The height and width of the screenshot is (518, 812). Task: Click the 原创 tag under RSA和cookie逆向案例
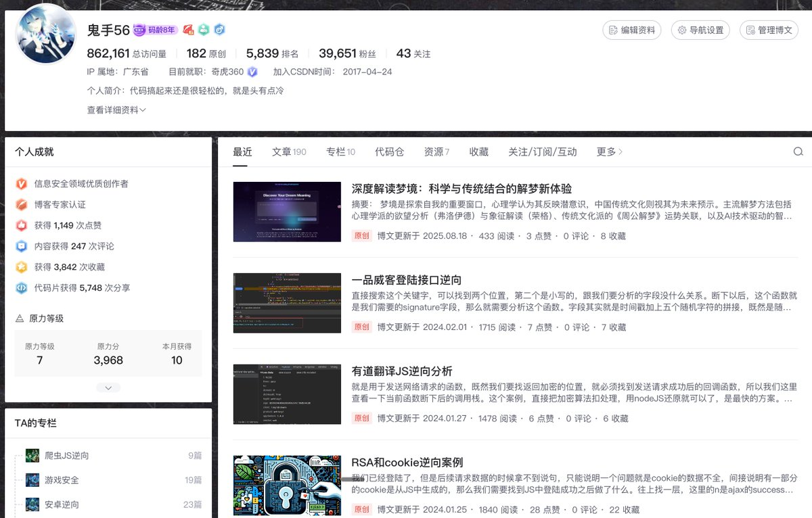pos(362,509)
